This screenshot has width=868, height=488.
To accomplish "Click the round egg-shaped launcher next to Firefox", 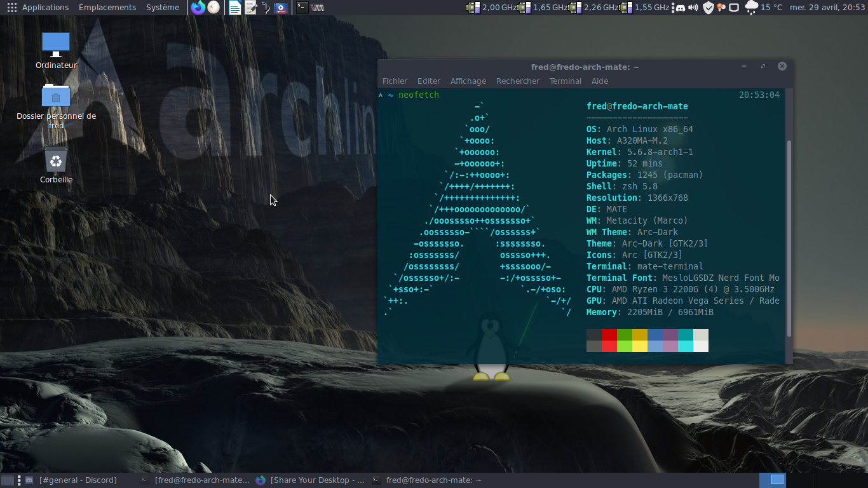I will (214, 8).
